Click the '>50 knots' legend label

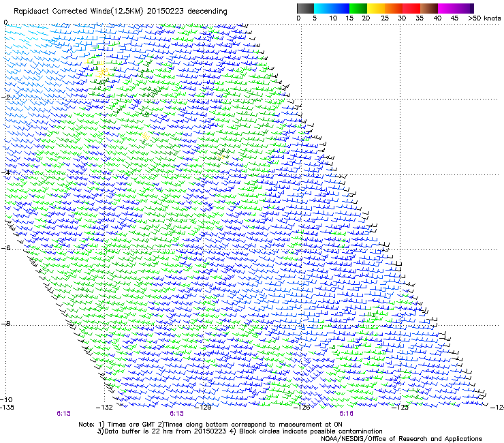pos(484,18)
